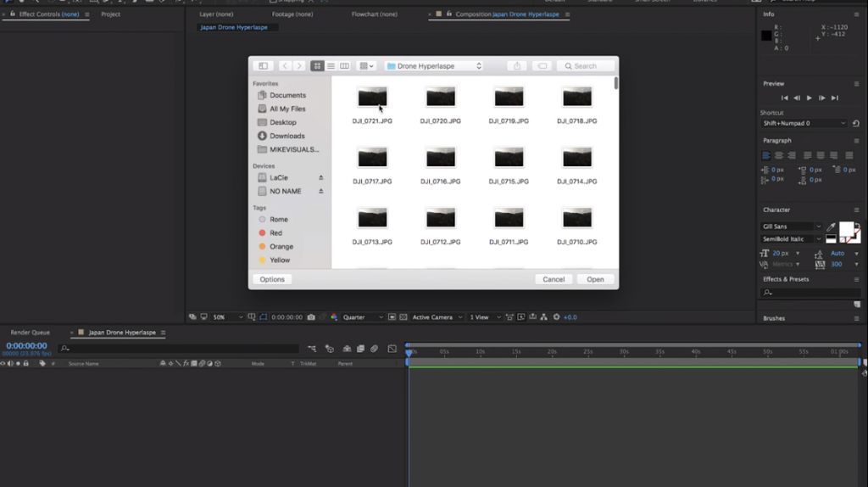Open the Quarter resolution dropdown
This screenshot has height=487, width=868.
click(x=363, y=317)
